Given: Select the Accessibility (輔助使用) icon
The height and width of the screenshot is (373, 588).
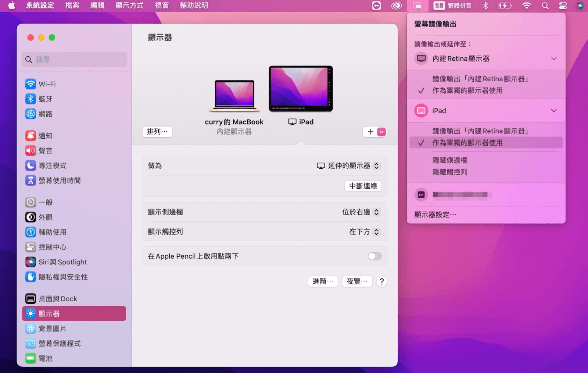Looking at the screenshot, I should (31, 232).
